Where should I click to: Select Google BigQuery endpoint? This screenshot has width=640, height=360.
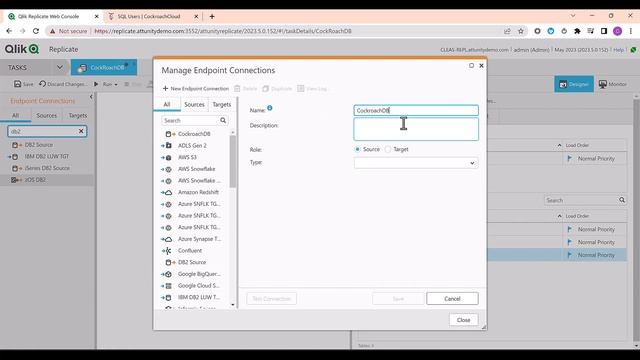coord(199,274)
